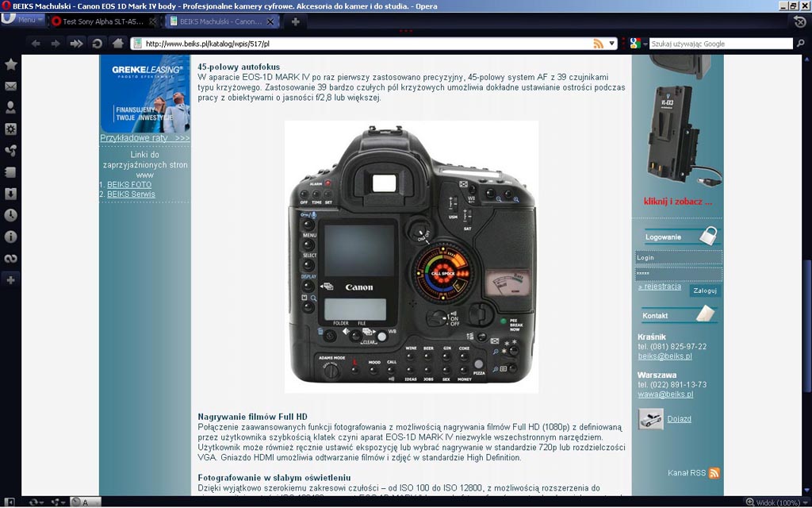This screenshot has height=508, width=812.
Task: Open the Contacts panel in sidebar
Action: (10, 107)
